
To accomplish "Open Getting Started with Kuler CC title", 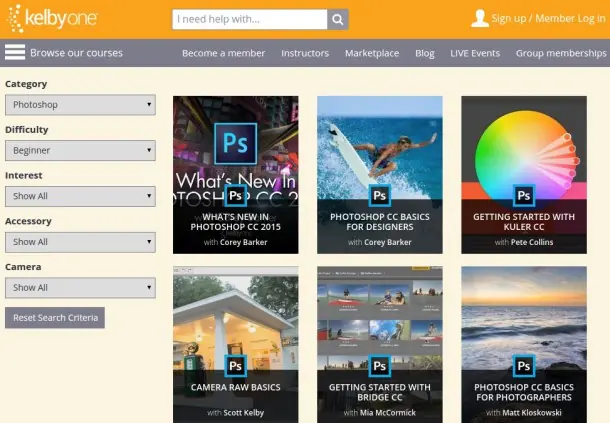I will (524, 222).
